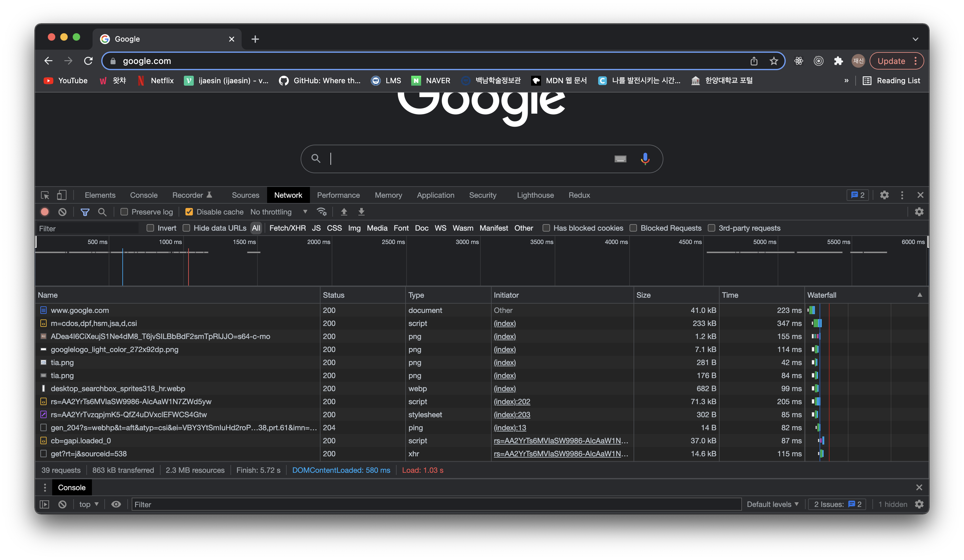
Task: Toggle the device toolbar icon
Action: point(61,195)
